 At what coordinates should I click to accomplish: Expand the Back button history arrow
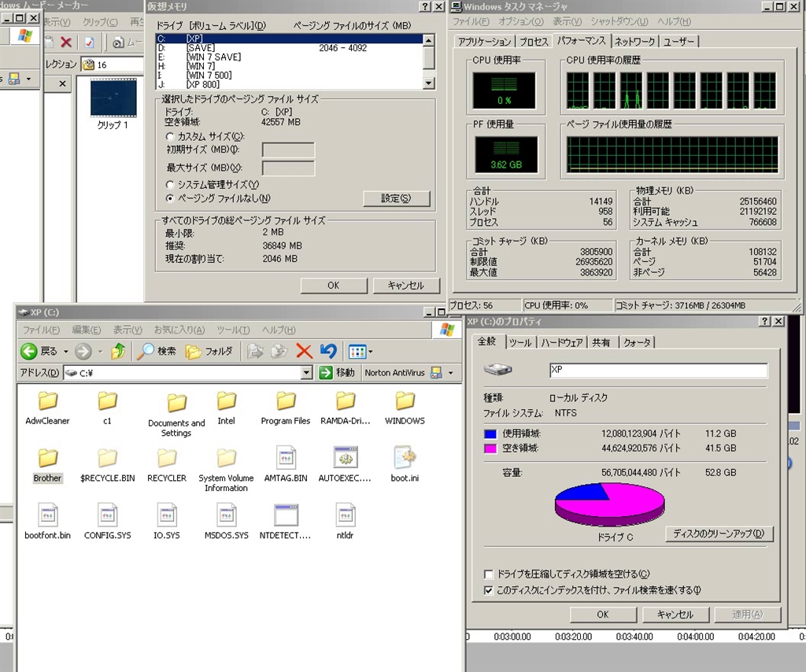(66, 352)
